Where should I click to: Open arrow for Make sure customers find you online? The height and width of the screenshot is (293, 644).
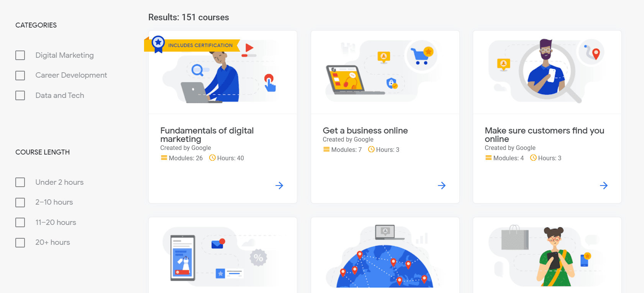tap(604, 186)
